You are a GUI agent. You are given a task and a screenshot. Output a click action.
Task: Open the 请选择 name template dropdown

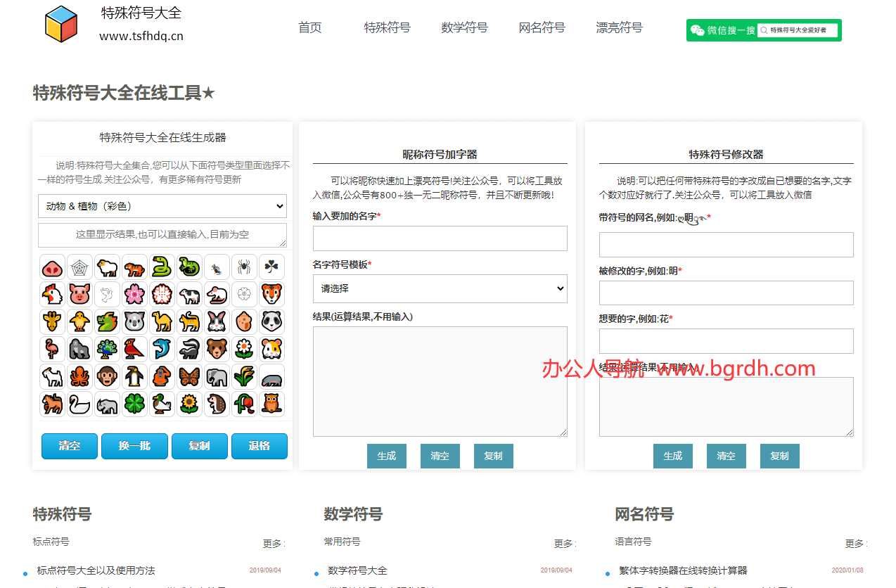pyautogui.click(x=440, y=288)
